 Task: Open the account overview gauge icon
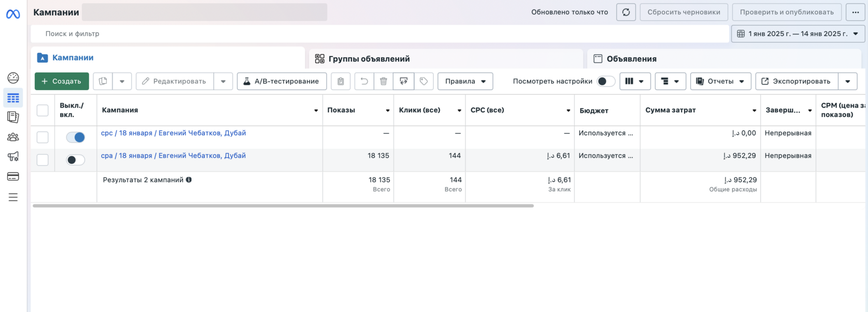(x=13, y=78)
